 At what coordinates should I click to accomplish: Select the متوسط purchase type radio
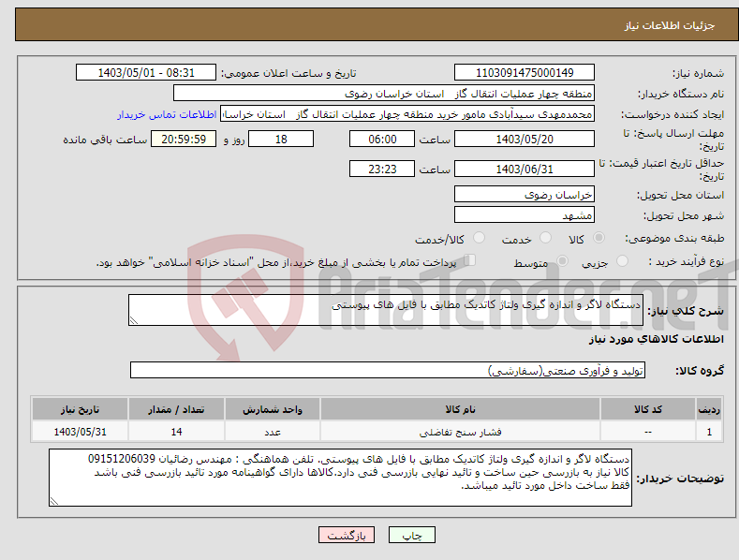[x=562, y=260]
